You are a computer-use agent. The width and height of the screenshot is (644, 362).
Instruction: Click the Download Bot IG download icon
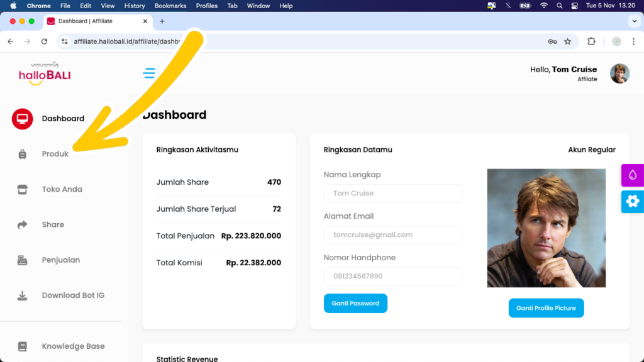click(22, 295)
